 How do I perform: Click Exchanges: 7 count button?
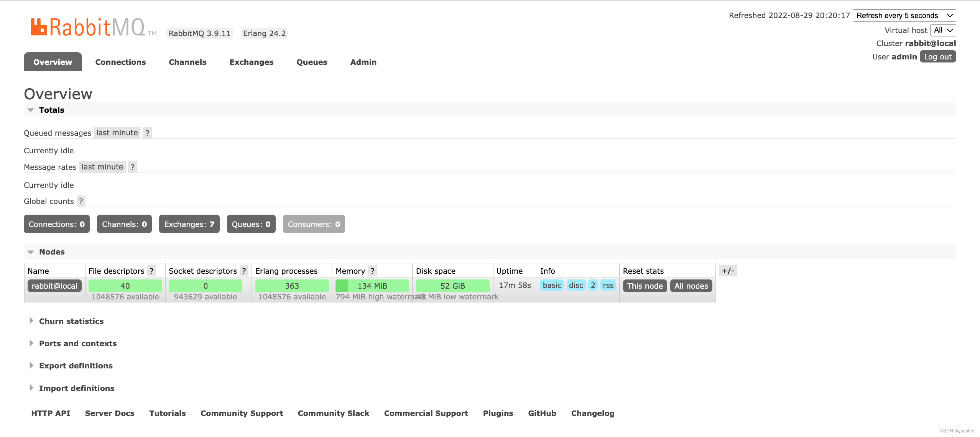189,224
